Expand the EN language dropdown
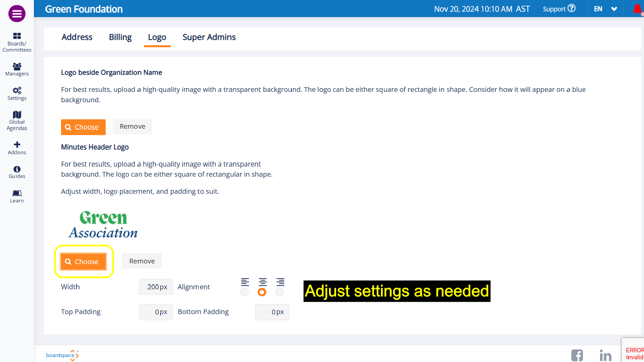This screenshot has width=644, height=362. tap(605, 9)
